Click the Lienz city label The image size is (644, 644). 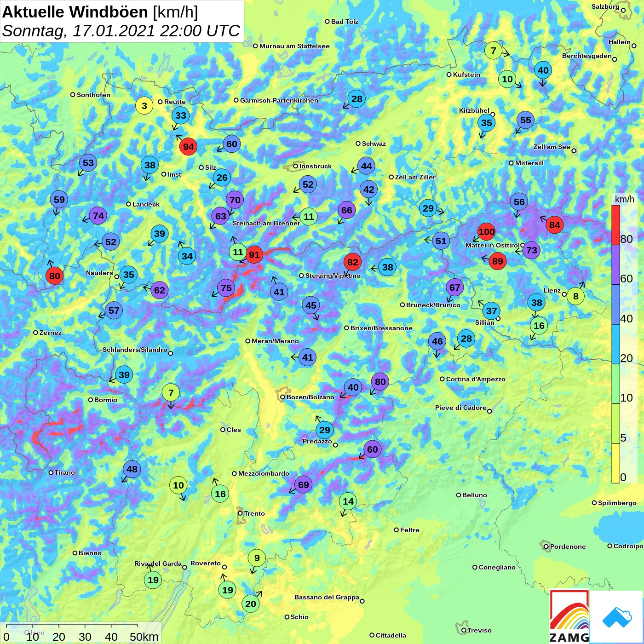click(x=552, y=290)
